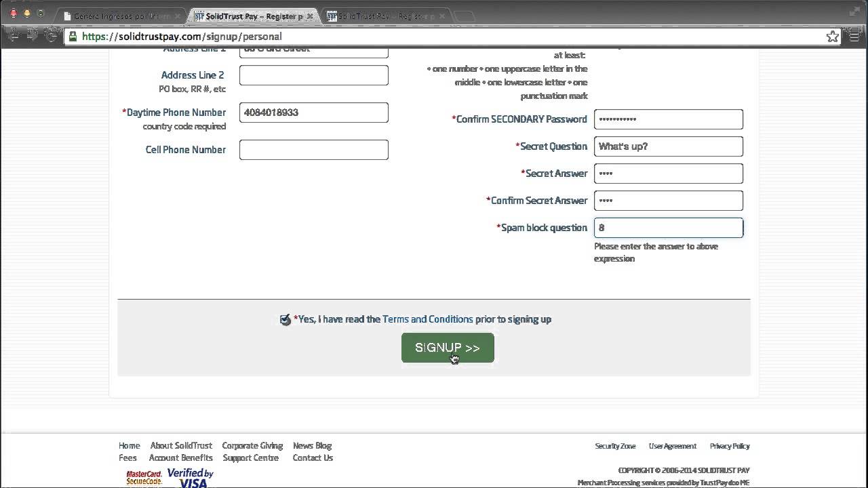Click the Confirm SECONDARY Password field
This screenshot has width=868, height=488.
click(669, 119)
